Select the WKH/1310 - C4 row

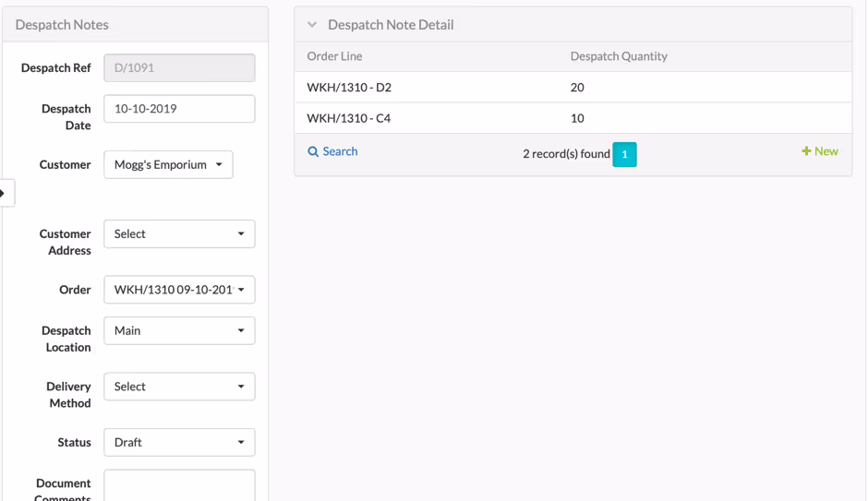[x=573, y=118]
